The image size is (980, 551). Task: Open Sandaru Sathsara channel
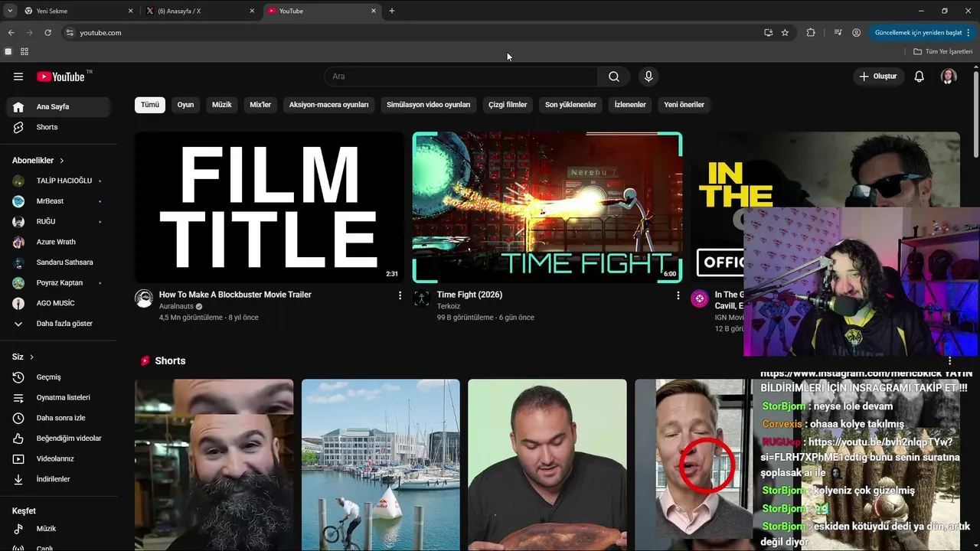[x=58, y=262]
